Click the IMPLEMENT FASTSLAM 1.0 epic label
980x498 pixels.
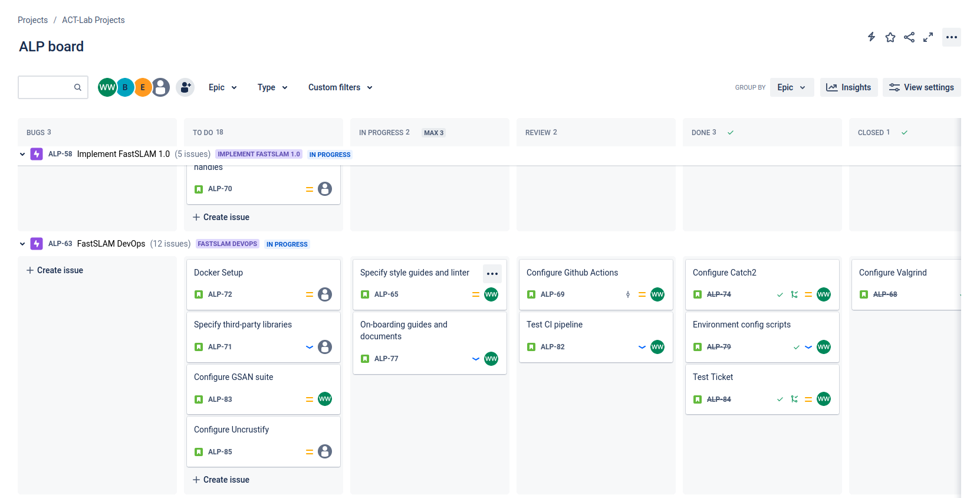tap(259, 154)
